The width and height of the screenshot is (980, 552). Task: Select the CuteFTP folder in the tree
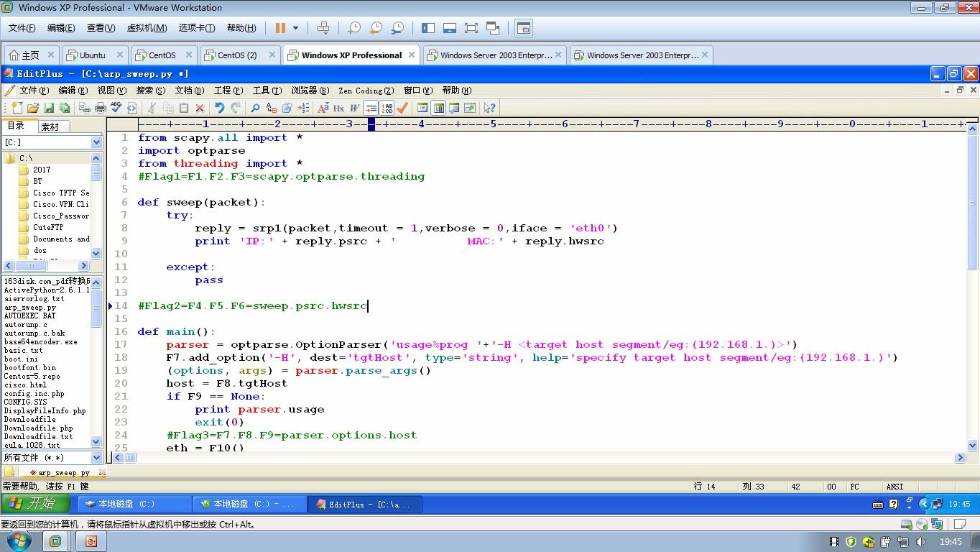click(x=47, y=227)
